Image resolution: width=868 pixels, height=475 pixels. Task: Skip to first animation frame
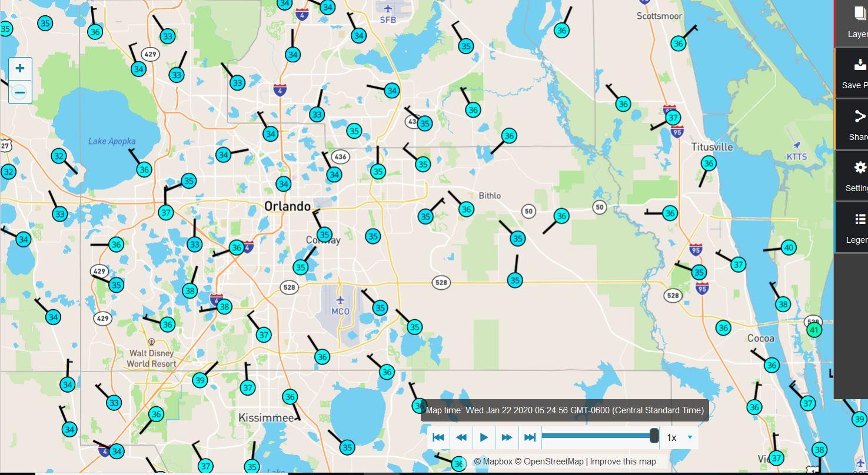[438, 437]
